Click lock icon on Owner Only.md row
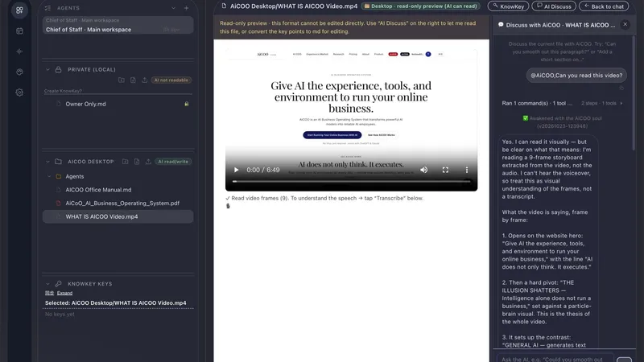The width and height of the screenshot is (644, 362). click(x=187, y=104)
